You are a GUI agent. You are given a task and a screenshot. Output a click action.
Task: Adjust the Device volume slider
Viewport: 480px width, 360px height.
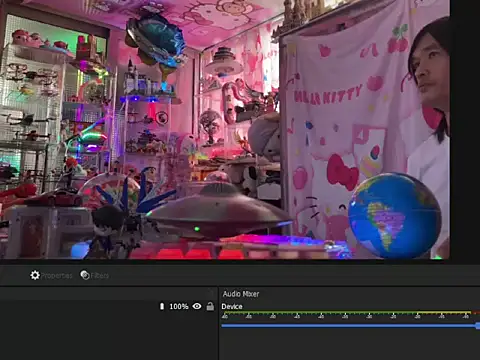point(350,325)
